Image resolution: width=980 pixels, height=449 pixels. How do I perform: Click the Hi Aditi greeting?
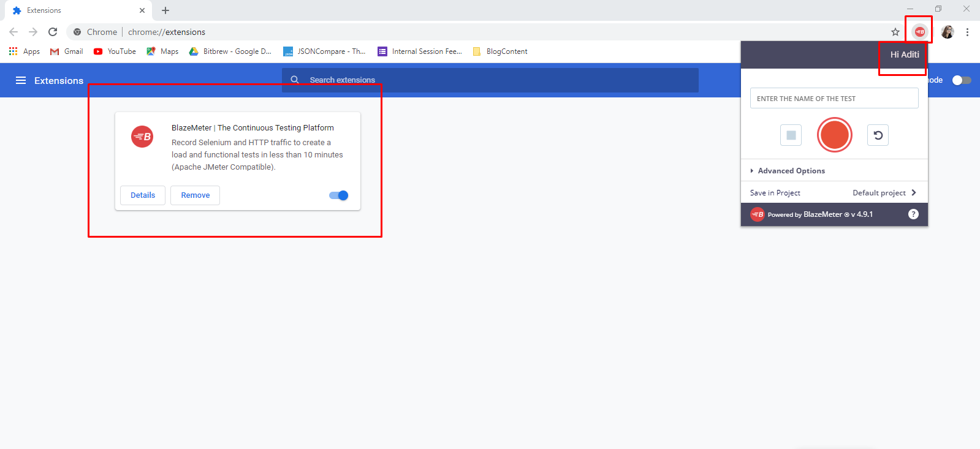pyautogui.click(x=905, y=55)
